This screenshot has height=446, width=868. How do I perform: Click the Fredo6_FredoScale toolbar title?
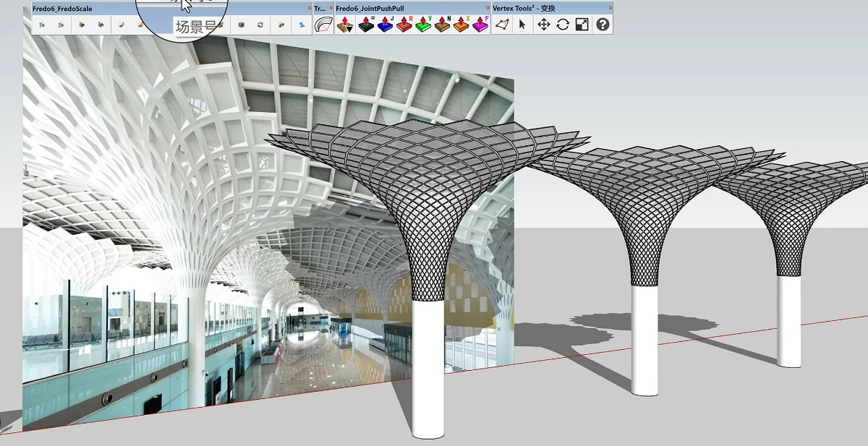(62, 9)
